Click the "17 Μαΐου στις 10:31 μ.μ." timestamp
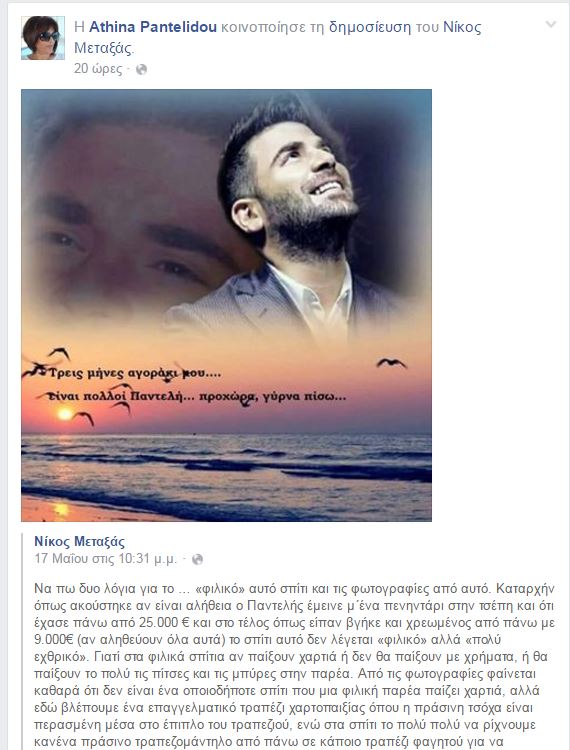The width and height of the screenshot is (570, 750). 105,559
